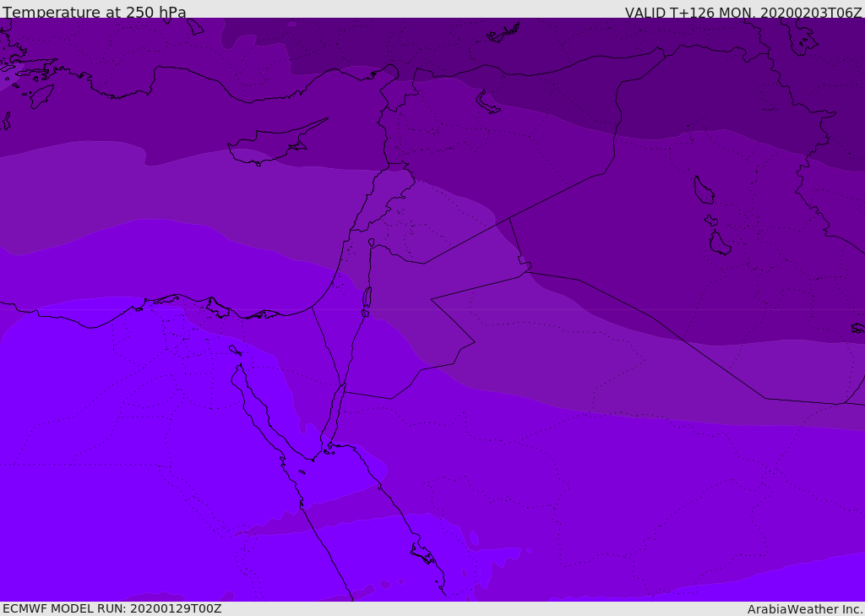Click the Jordan–Syria–Iraq border junction

(509, 219)
